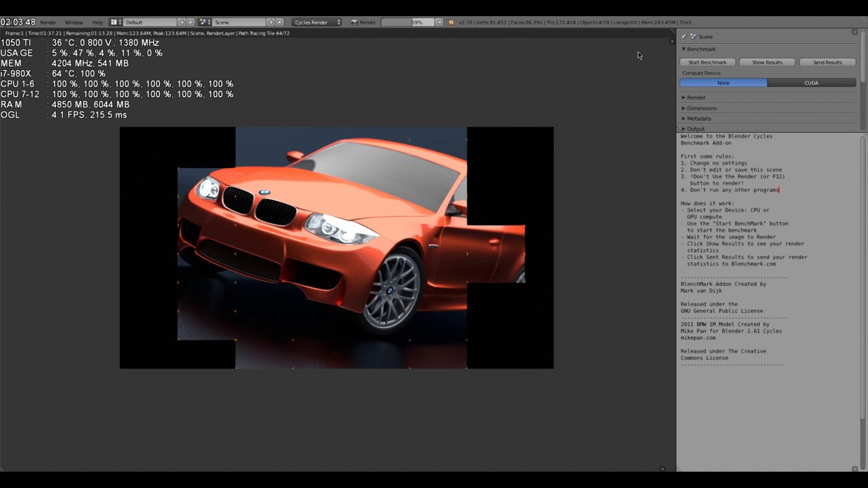Select None as compute device
Viewport: 868px width, 488px height.
[724, 83]
